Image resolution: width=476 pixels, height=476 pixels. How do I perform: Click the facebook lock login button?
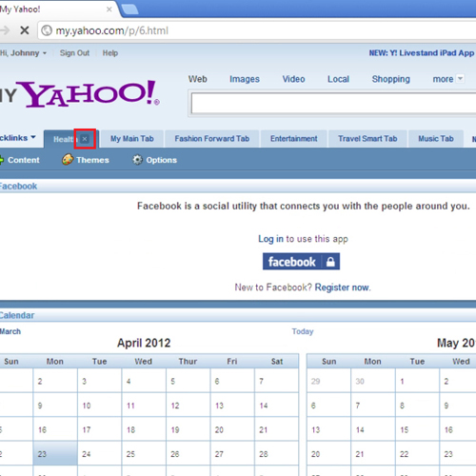(301, 262)
